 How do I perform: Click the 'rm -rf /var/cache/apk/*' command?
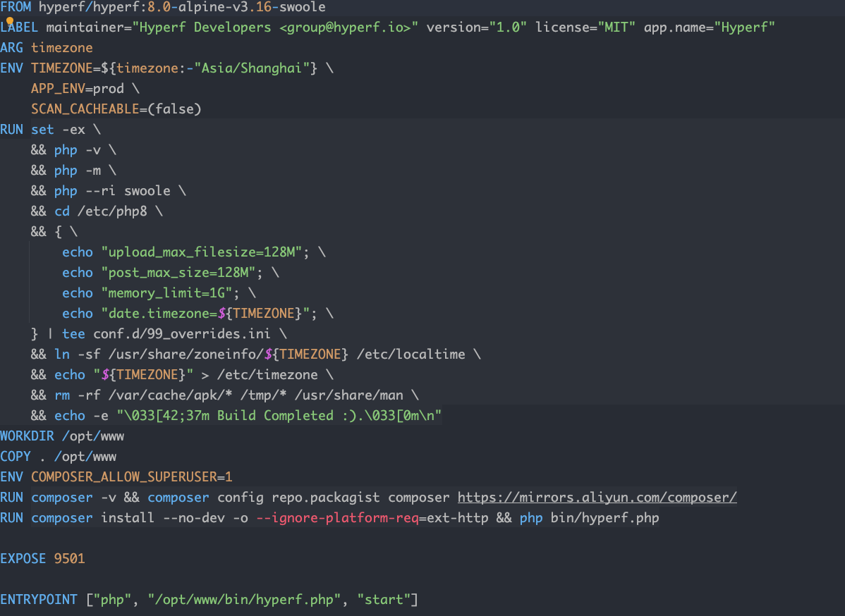coord(142,396)
